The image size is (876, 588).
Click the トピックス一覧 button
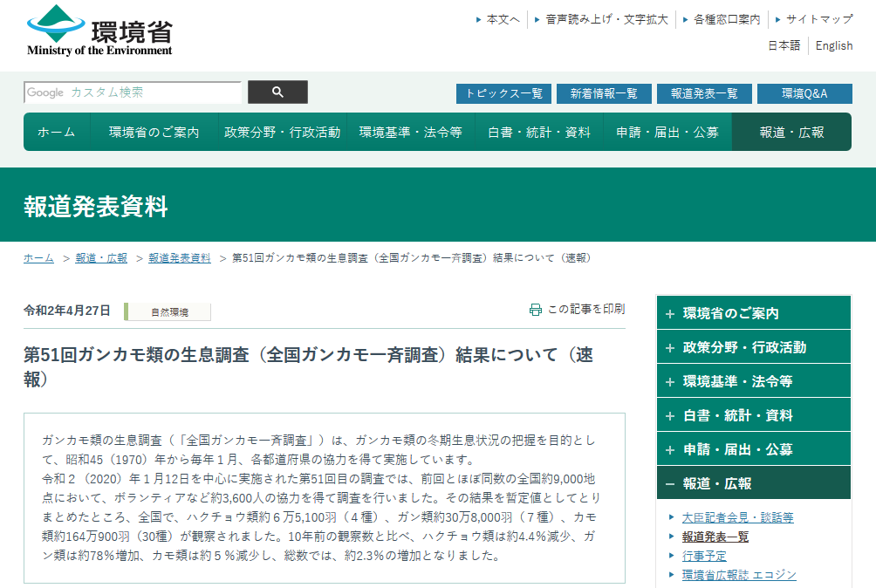tap(503, 93)
